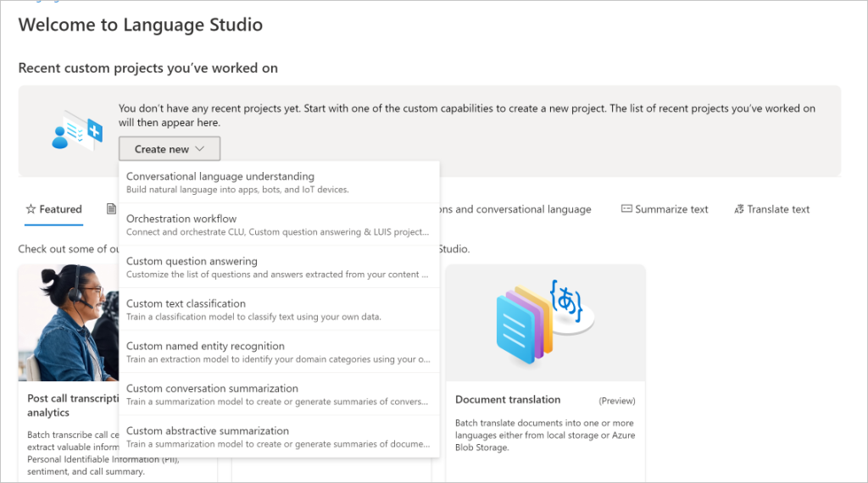Click the Translate text tab icon
Image resolution: width=868 pixels, height=483 pixels.
pos(739,209)
